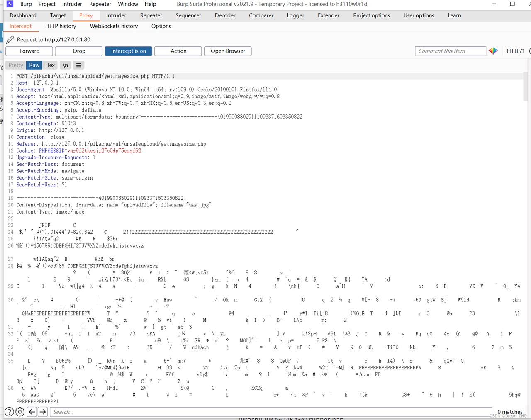Click the search help question mark icon
Viewport: 531px width, 420px height.
pos(9,412)
